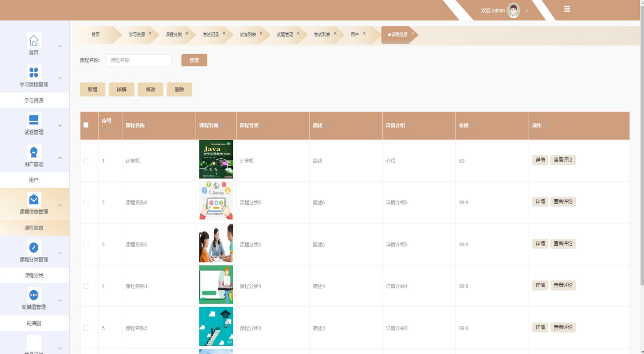
Task: Click the Java book cover thumbnail
Action: [x=216, y=159]
